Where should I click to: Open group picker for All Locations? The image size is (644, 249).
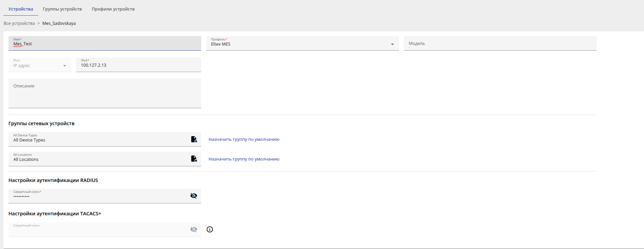(194, 159)
